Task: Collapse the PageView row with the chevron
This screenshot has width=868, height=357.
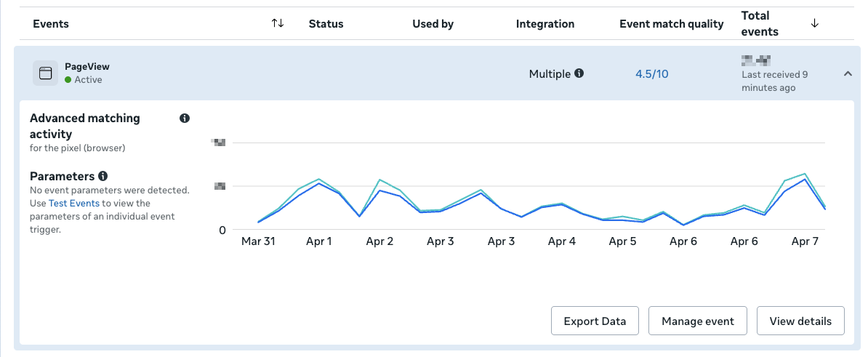Action: (848, 73)
